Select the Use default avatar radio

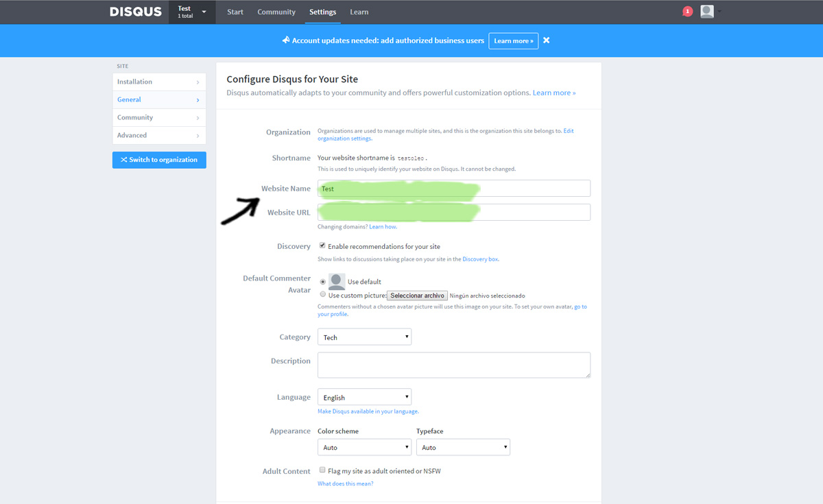click(322, 281)
